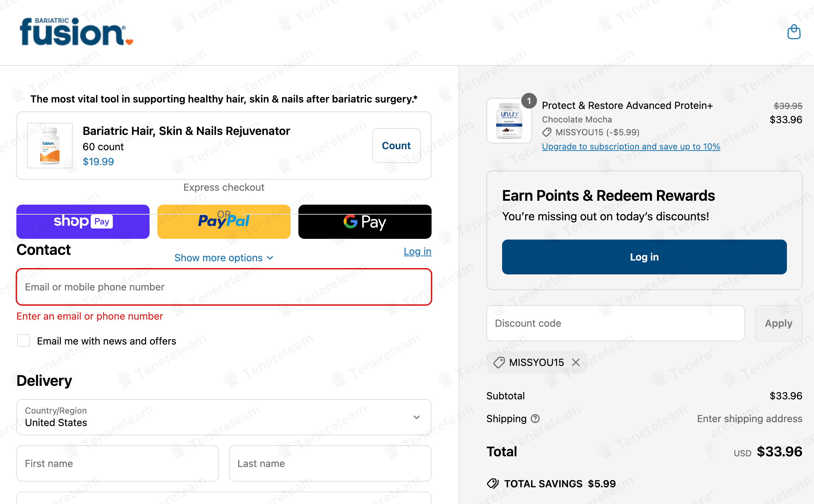Focus the Email or mobile phone number field
This screenshot has height=504, width=814.
224,287
